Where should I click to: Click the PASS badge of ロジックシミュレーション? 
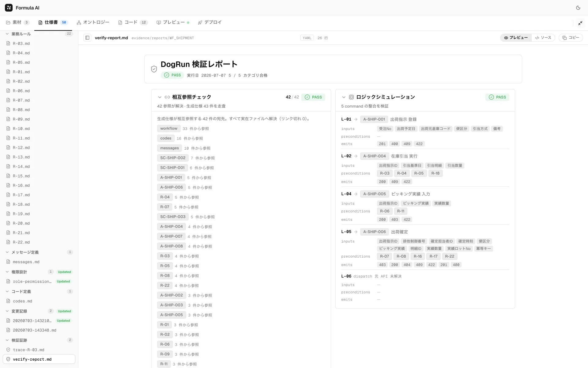click(x=497, y=97)
